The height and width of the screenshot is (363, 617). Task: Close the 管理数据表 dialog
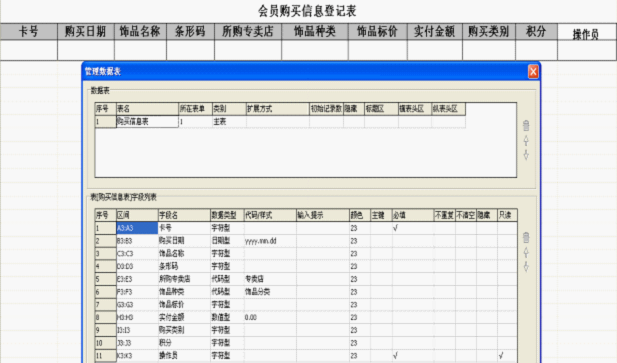pos(533,72)
